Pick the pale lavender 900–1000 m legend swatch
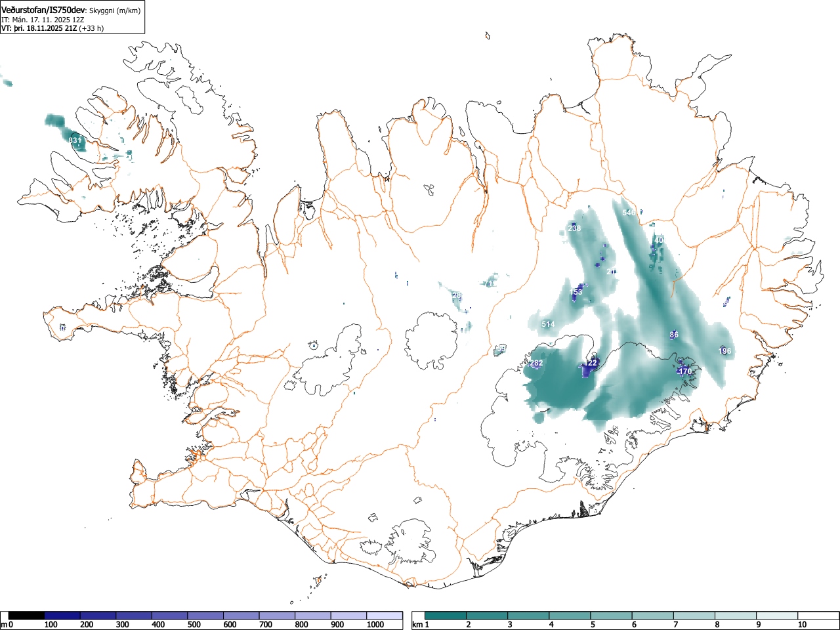Viewport: 840px width, 630px height. (348, 616)
